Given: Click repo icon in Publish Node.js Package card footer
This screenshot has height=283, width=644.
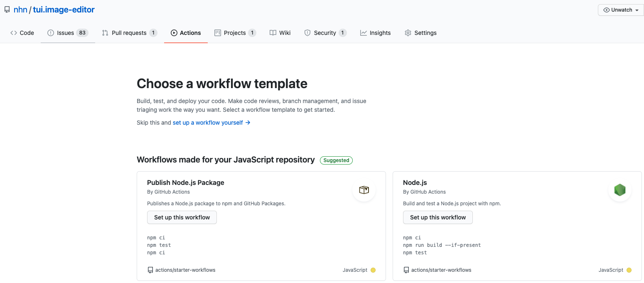Looking at the screenshot, I should (150, 270).
